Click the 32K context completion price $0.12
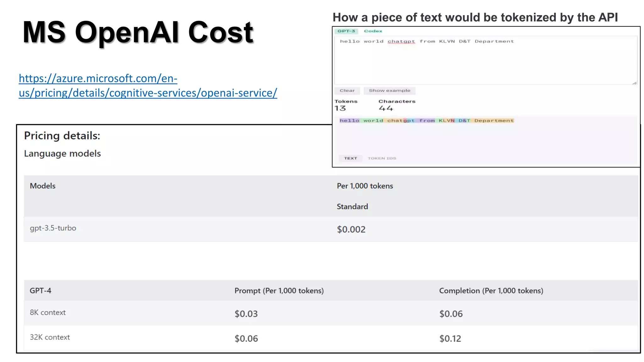This screenshot has width=644, height=362. pos(450,338)
